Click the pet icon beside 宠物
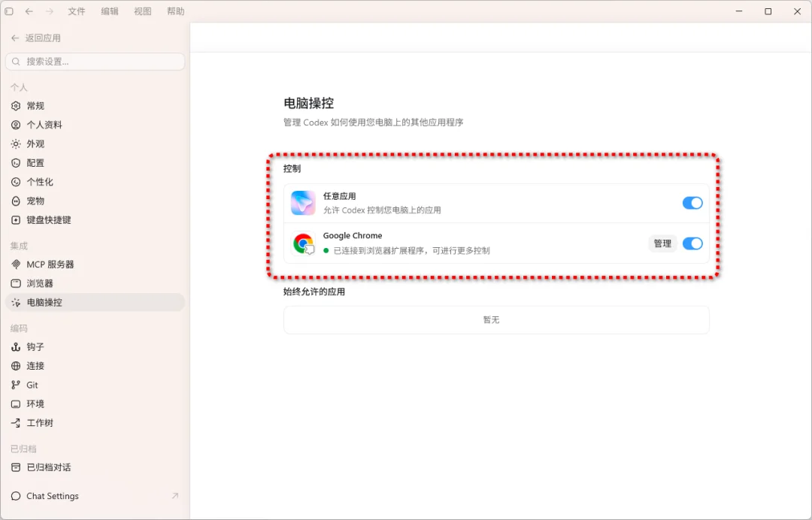This screenshot has height=520, width=812. (x=16, y=201)
